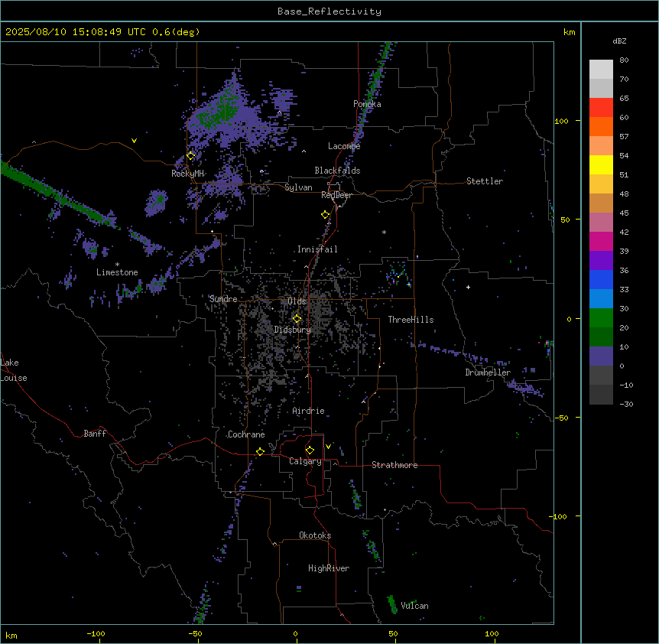Select the light gray 70-80 dBZ swatch
This screenshot has height=644, width=659.
click(x=601, y=70)
